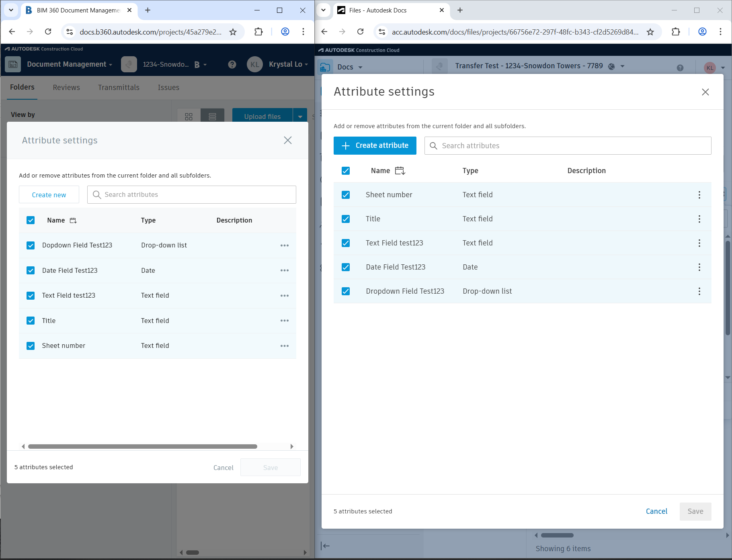Open more menu for Sheet number in Autodesk Docs
The width and height of the screenshot is (732, 560).
pyautogui.click(x=699, y=195)
